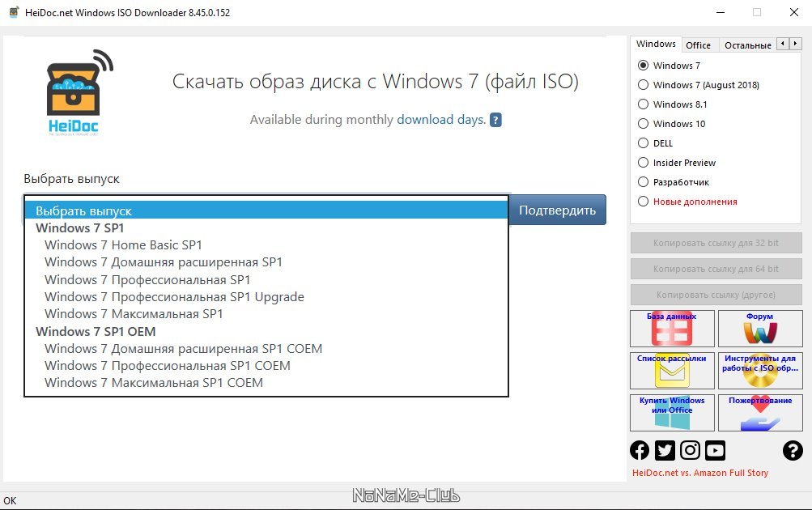Click the right tab scroll arrow
Image resolution: width=812 pixels, height=510 pixels.
click(x=796, y=44)
